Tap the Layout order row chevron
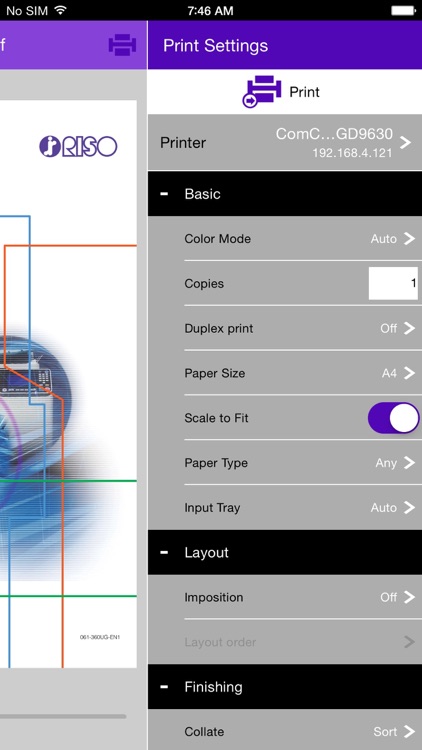This screenshot has height=750, width=422. tap(409, 642)
